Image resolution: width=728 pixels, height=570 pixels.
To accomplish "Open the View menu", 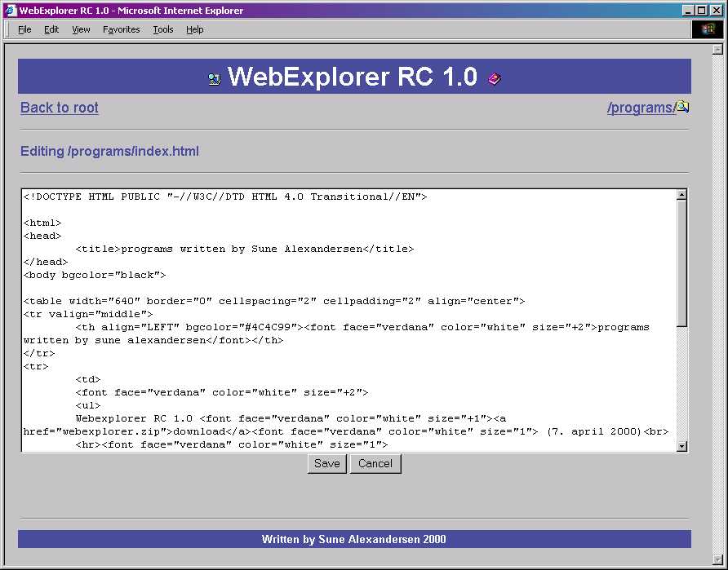I will click(81, 29).
